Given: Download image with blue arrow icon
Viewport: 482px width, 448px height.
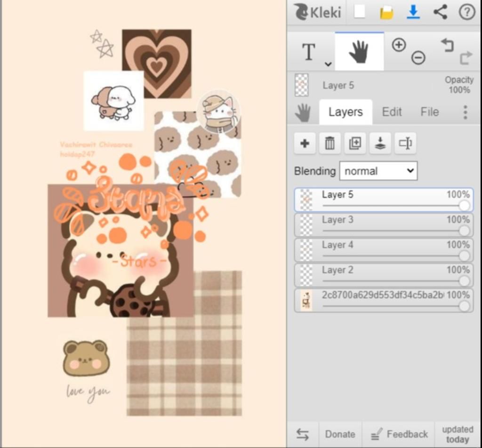Looking at the screenshot, I should coord(413,12).
